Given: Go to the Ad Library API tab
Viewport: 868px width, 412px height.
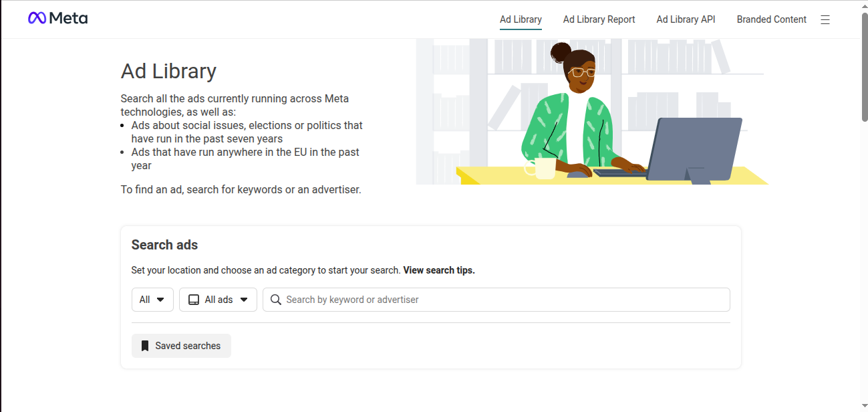Looking at the screenshot, I should [x=686, y=19].
